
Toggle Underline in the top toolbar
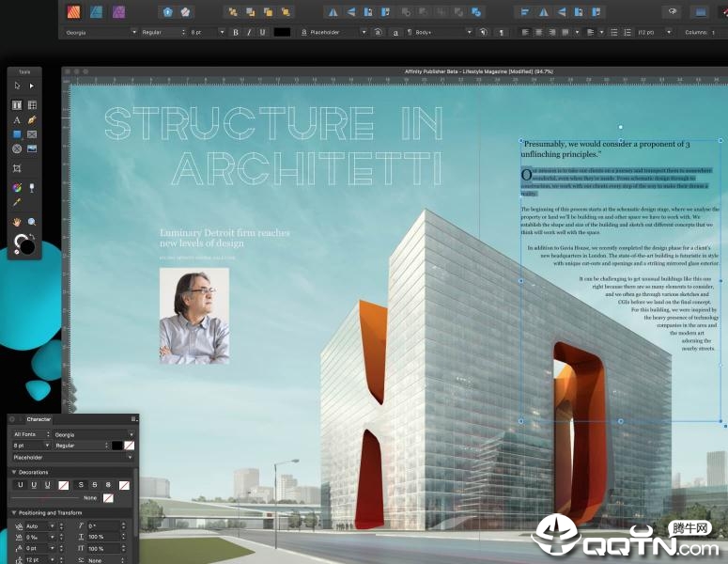coord(262,32)
